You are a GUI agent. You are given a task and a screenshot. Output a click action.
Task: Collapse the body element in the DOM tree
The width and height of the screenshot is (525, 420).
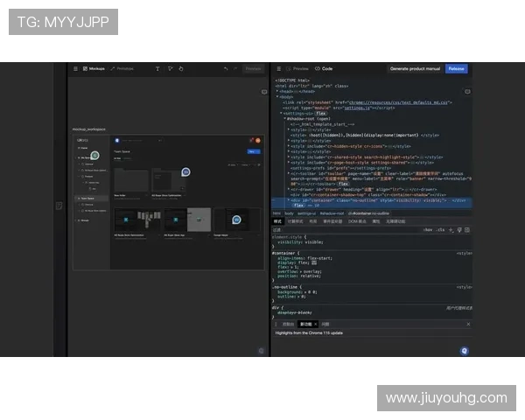[277, 96]
